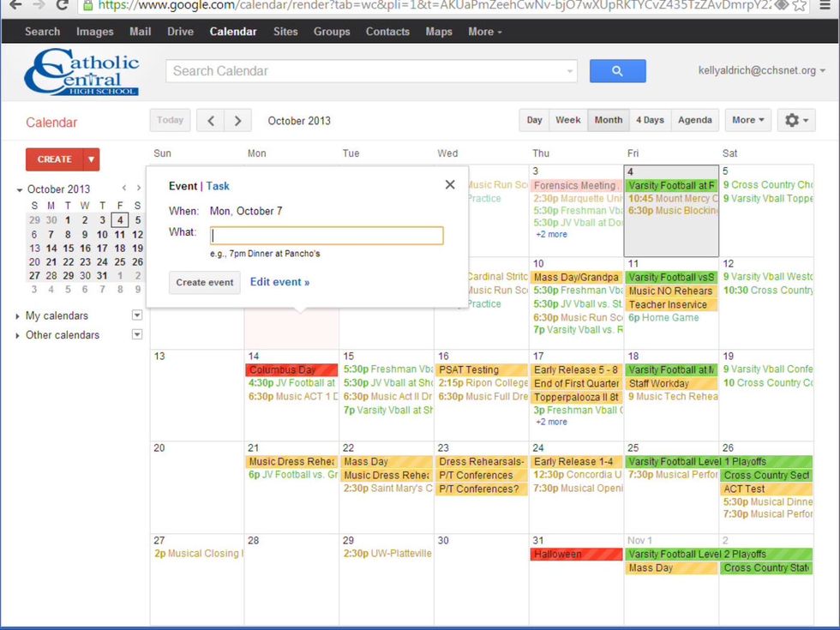Open the Edit event link
The height and width of the screenshot is (630, 840).
coord(279,282)
